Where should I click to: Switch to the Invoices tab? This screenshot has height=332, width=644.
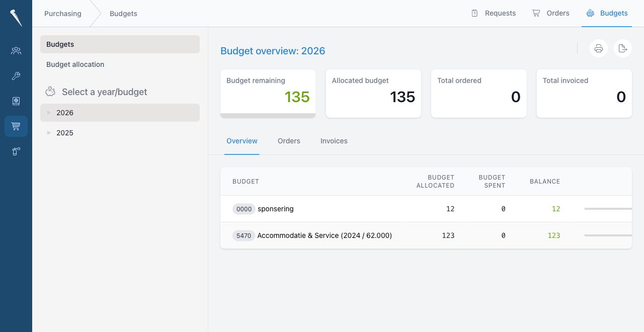click(334, 141)
